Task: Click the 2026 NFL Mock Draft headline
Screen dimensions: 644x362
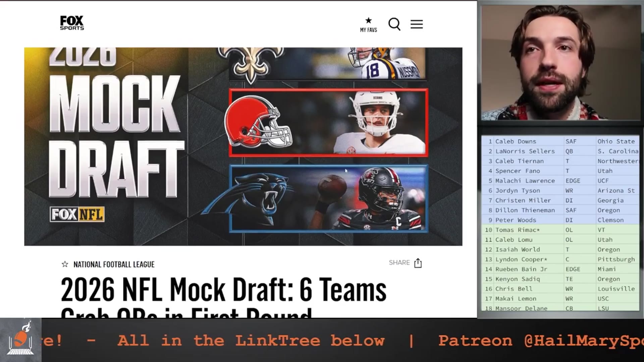Action: [223, 297]
